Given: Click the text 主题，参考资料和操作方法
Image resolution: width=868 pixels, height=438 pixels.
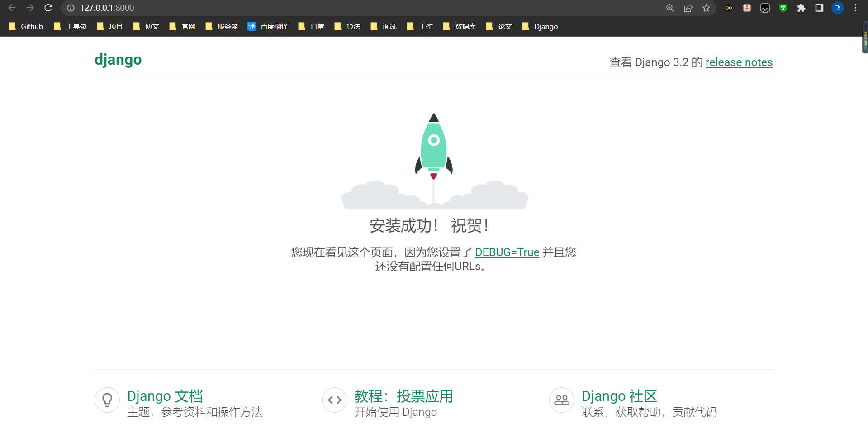Looking at the screenshot, I should click(195, 412).
